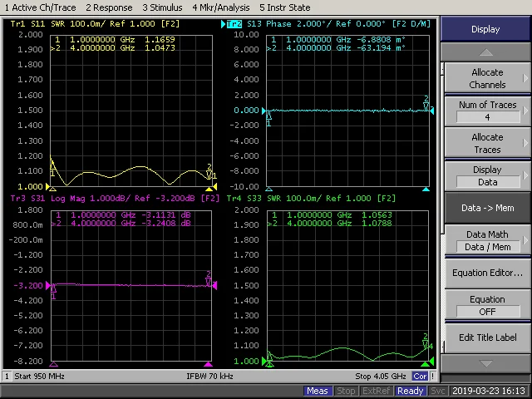Image resolution: width=532 pixels, height=399 pixels.
Task: Click marker 1 on the cyan S13 phase trace
Action: (268, 116)
